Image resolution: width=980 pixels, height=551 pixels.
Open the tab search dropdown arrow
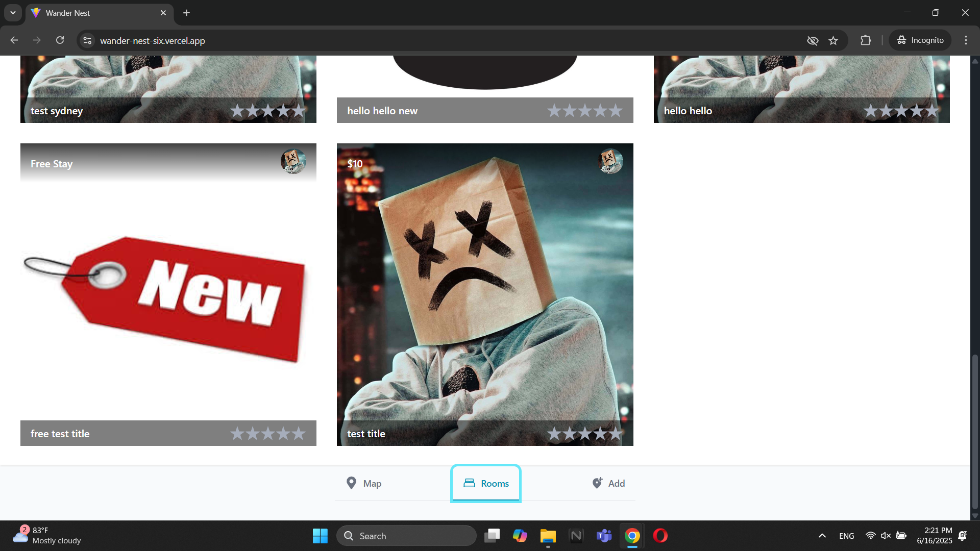click(x=13, y=13)
